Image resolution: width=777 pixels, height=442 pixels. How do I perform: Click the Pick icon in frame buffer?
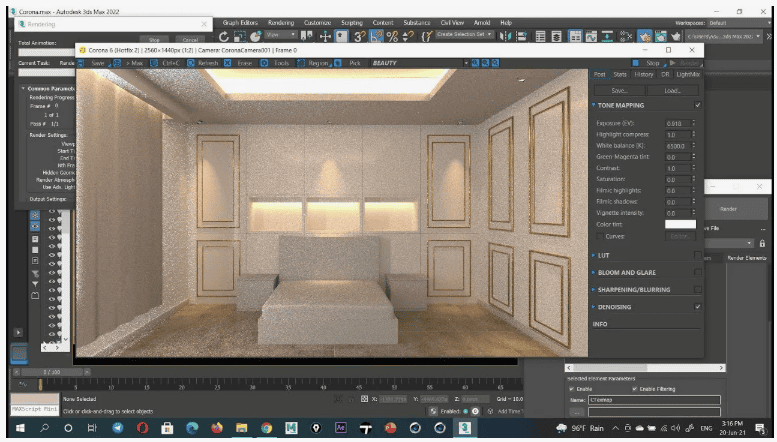tap(337, 63)
